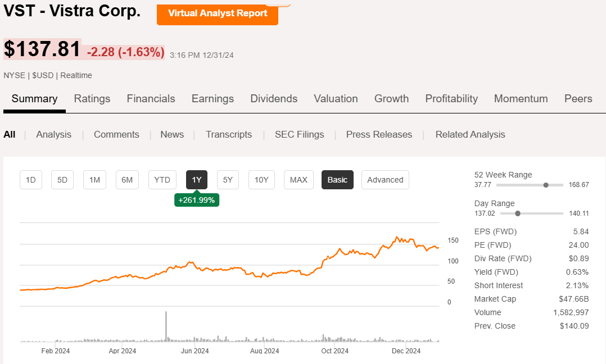Image resolution: width=606 pixels, height=364 pixels.
Task: Go to the Dividends tab
Action: (x=274, y=99)
